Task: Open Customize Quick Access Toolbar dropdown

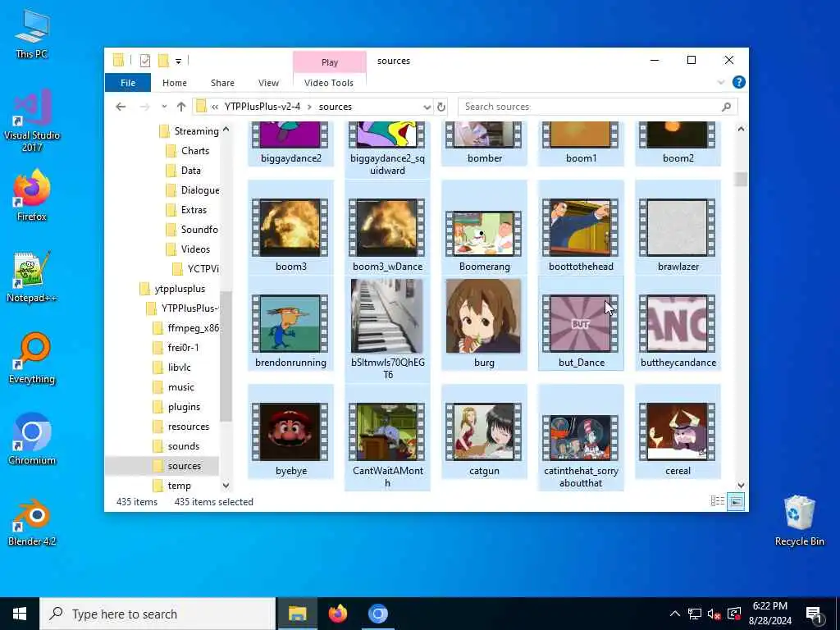Action: [178, 61]
